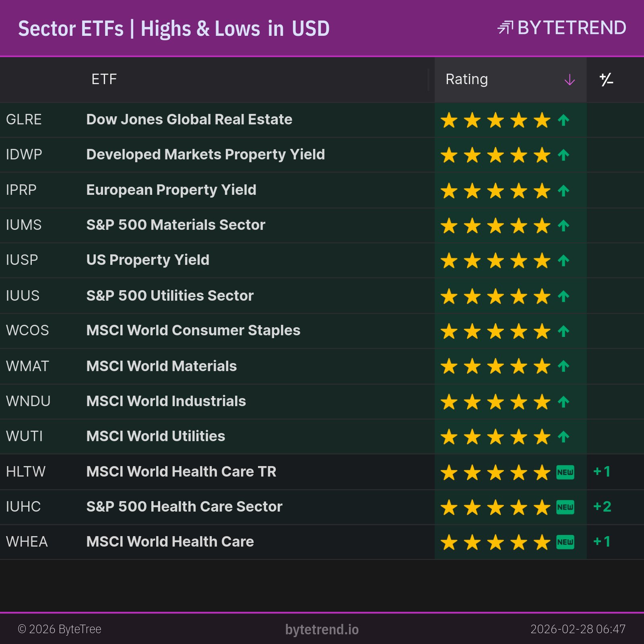Select the IDWP ticker symbol
This screenshot has width=644, height=644.
click(x=24, y=155)
